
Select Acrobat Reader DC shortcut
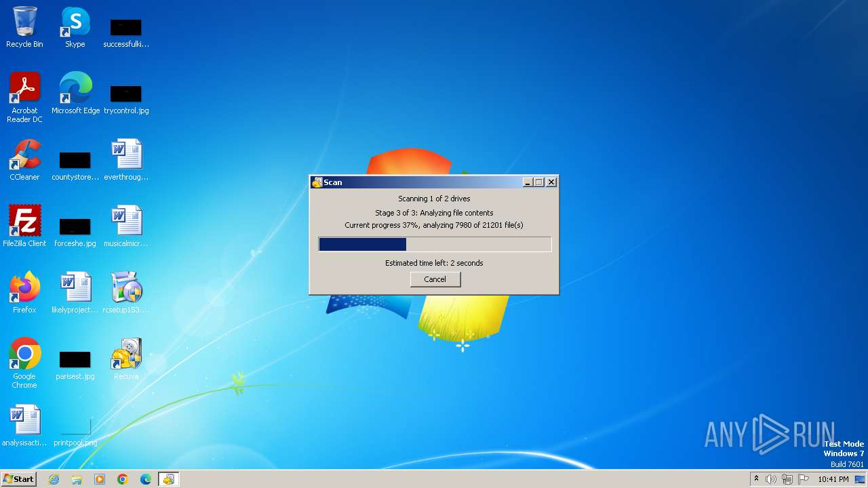coord(24,98)
